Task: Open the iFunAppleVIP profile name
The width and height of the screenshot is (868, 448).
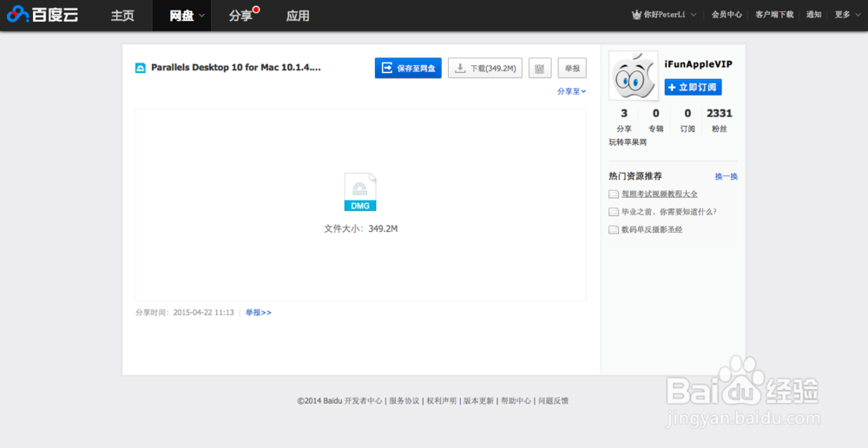Action: 698,64
